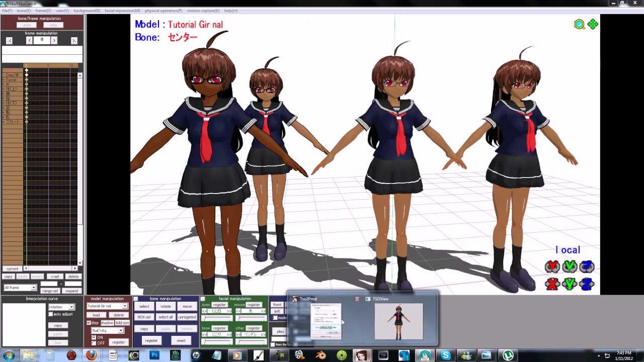
Task: Collapse the facial manipulation panel toggle
Action: coord(203,299)
